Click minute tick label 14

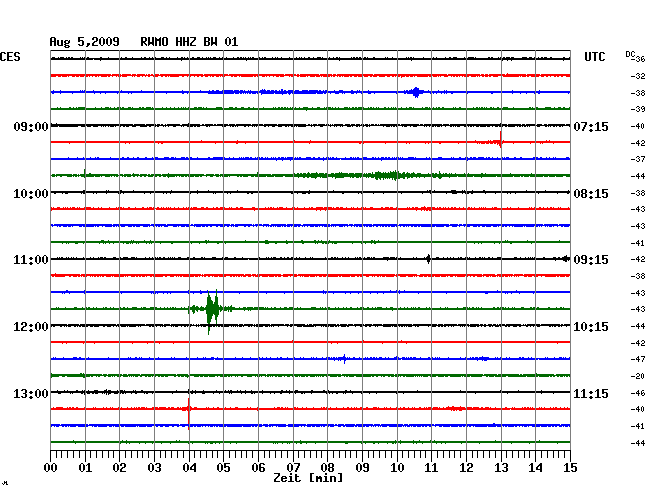point(536,467)
